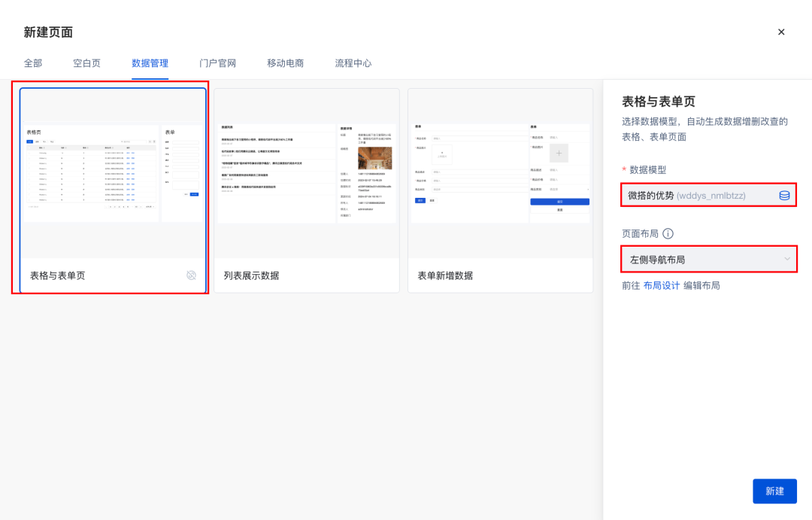Click the 数据模型 field label

point(647,169)
